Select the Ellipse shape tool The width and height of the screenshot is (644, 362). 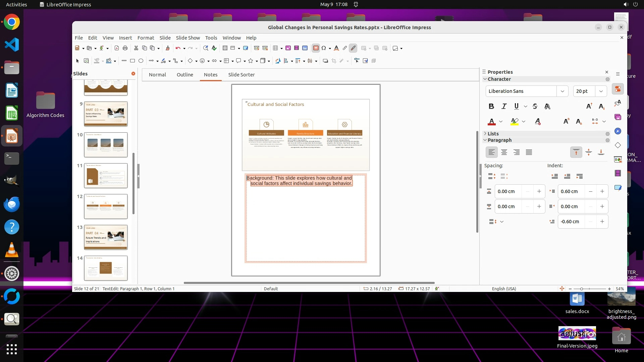141,61
